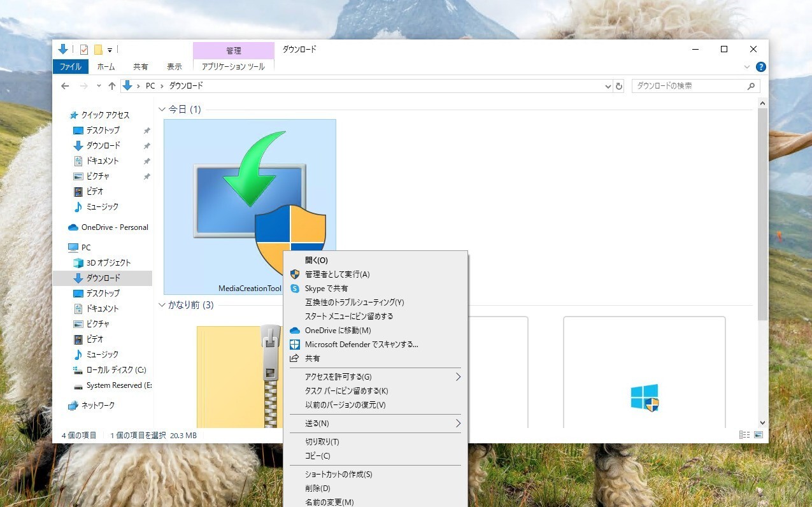Choose 開く(O) from context menu

375,261
